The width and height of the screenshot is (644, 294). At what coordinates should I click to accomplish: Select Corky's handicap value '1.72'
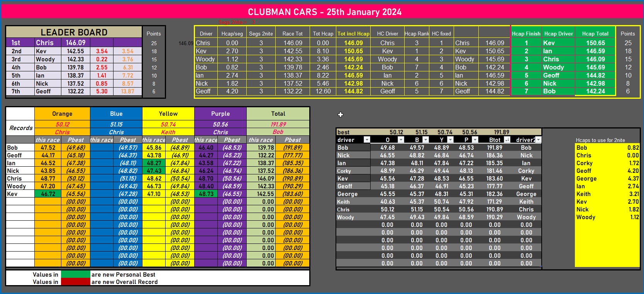pos(634,163)
